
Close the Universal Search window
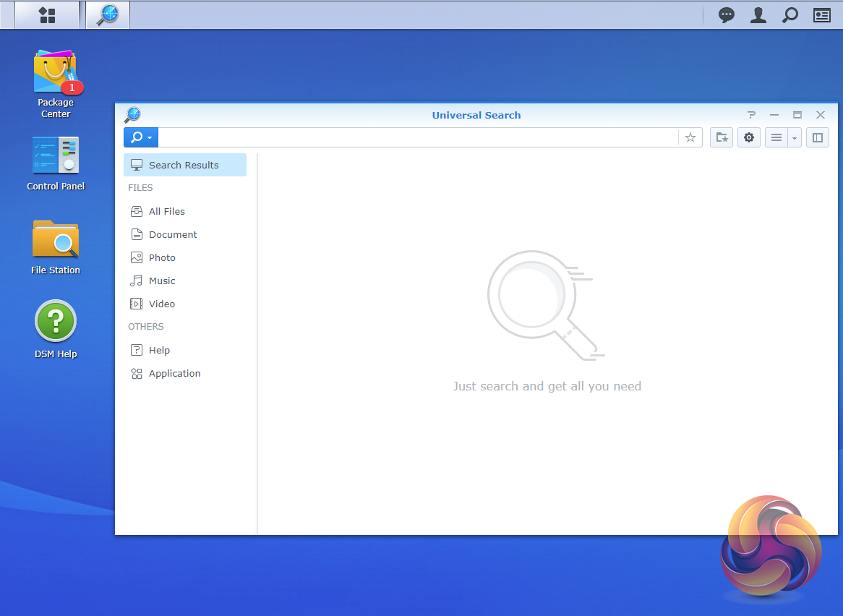click(x=821, y=114)
